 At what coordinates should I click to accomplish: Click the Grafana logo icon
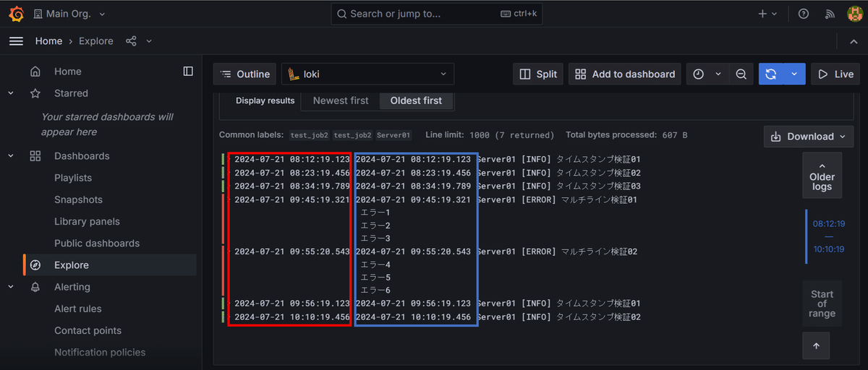(14, 14)
